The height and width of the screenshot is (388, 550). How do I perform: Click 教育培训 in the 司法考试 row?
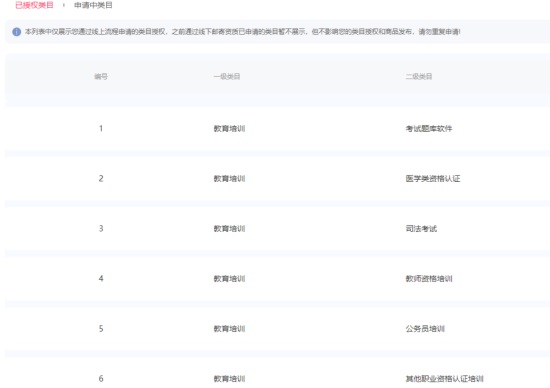point(229,229)
